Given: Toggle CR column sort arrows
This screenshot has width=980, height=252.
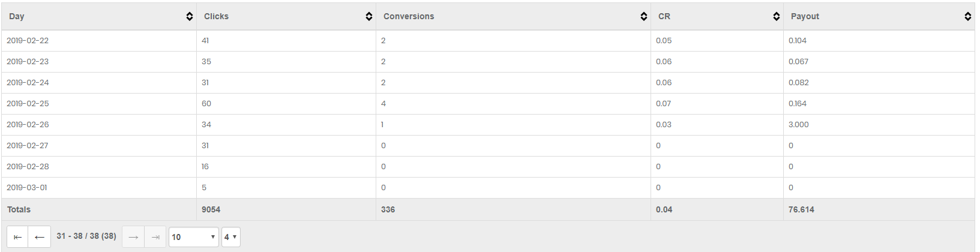Looking at the screenshot, I should [777, 17].
